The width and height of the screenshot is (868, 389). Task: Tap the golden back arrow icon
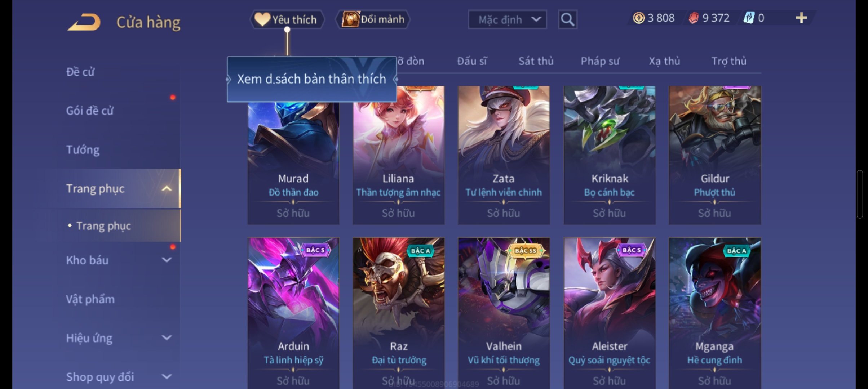84,22
